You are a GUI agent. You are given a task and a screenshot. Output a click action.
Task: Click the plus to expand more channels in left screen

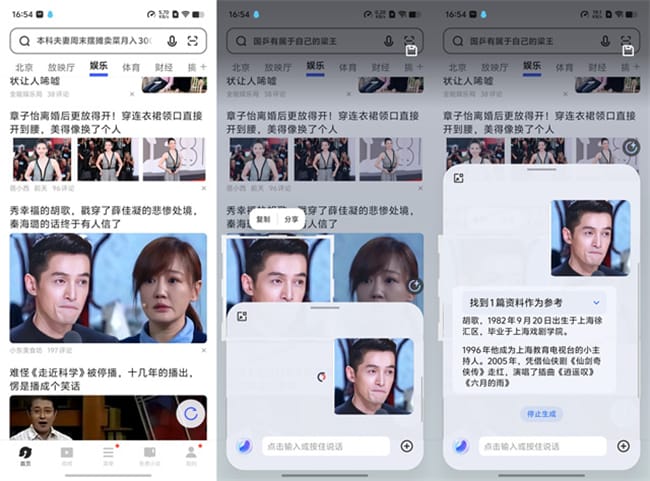click(x=204, y=67)
